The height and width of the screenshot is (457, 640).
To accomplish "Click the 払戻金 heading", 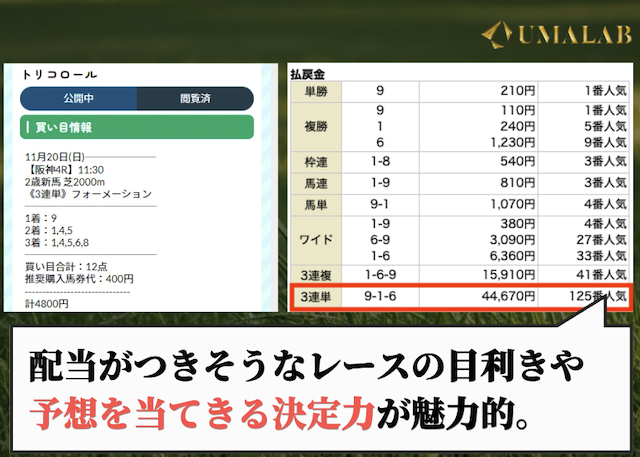I will (x=307, y=74).
